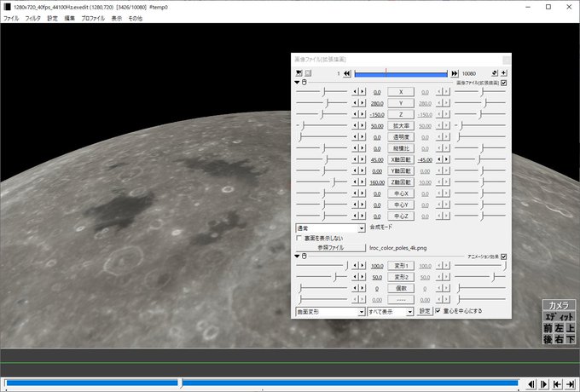Image resolution: width=580 pixels, height=392 pixels.
Task: Select the カメラ view button
Action: (x=559, y=305)
